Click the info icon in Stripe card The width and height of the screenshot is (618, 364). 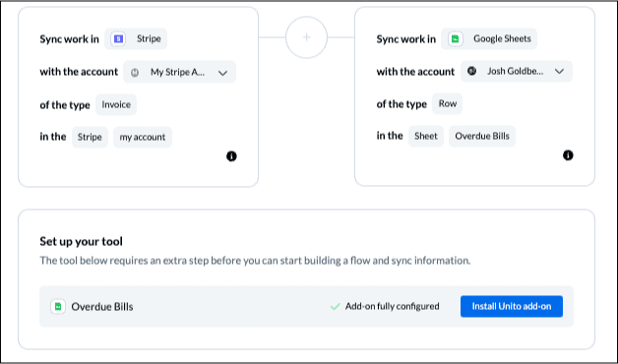click(231, 156)
